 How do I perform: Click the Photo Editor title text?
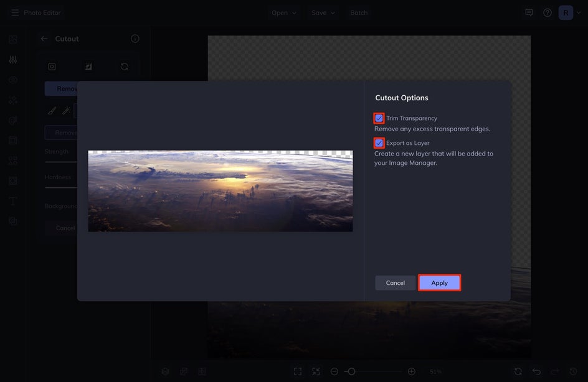42,12
